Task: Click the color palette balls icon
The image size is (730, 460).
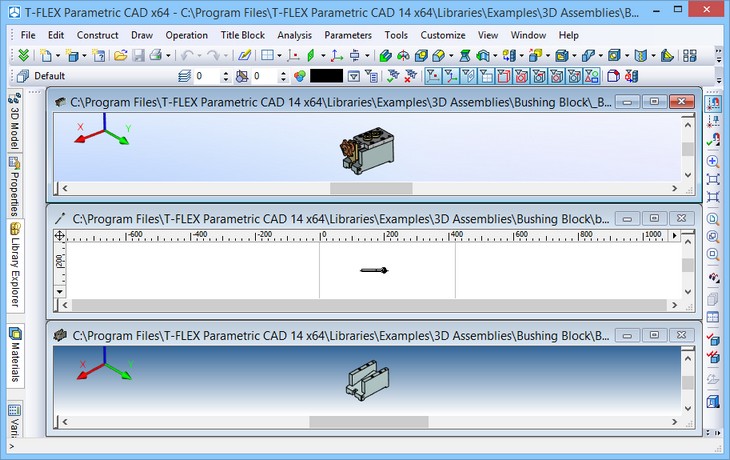Action: tap(300, 76)
